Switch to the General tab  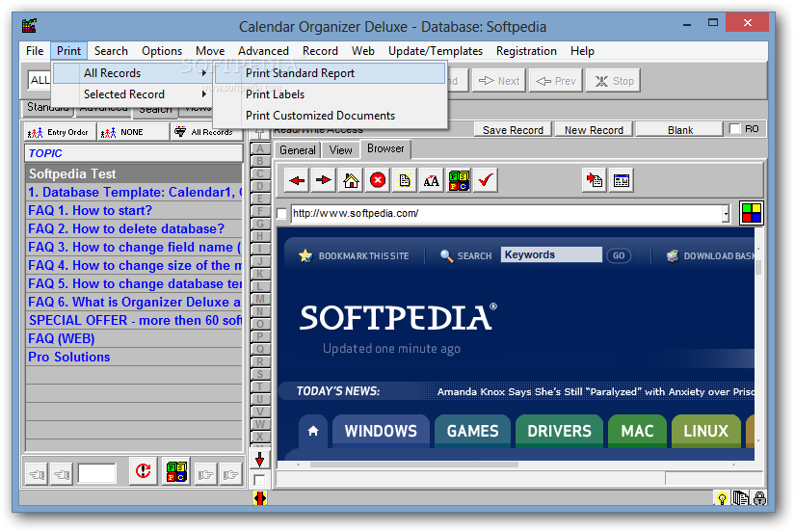[x=298, y=150]
